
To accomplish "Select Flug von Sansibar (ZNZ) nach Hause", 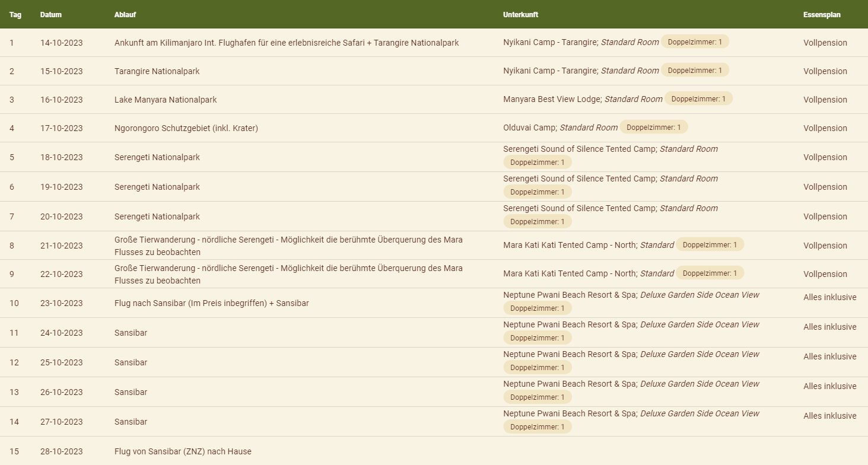I will click(183, 451).
